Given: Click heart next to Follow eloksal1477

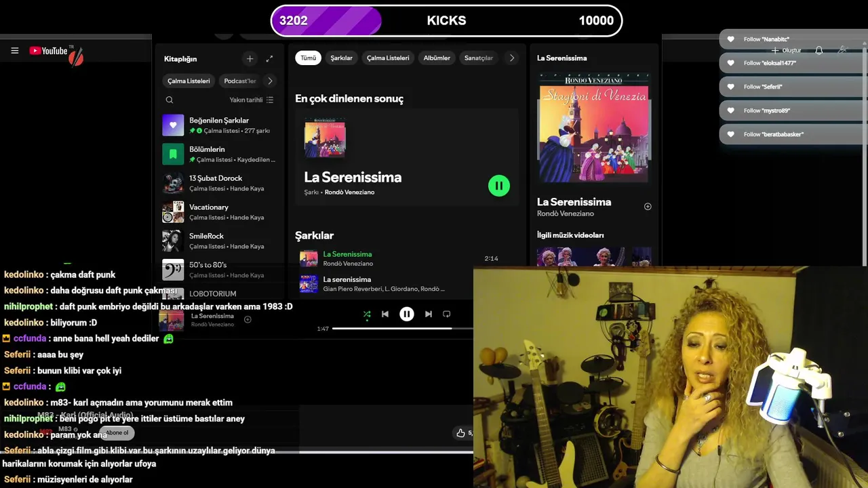Looking at the screenshot, I should tap(731, 63).
